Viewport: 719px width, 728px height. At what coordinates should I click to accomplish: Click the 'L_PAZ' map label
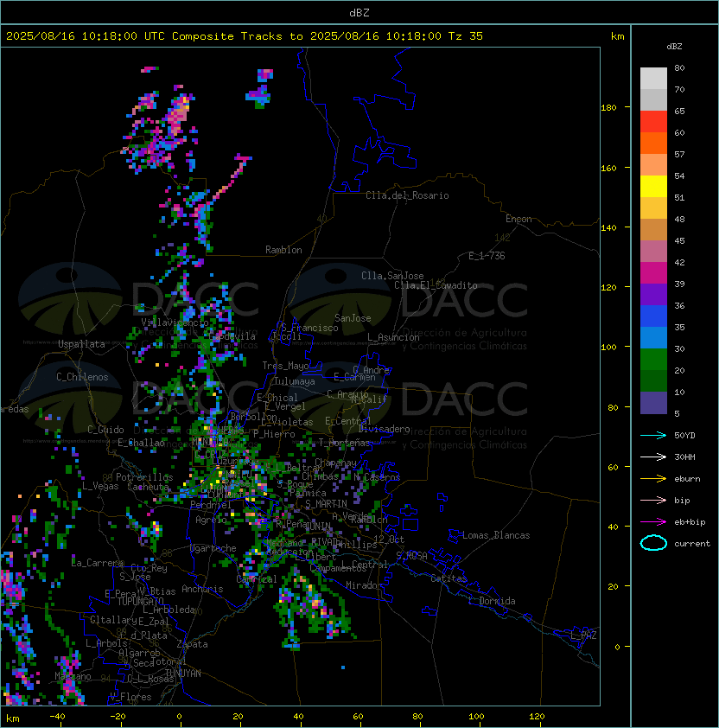(583, 635)
